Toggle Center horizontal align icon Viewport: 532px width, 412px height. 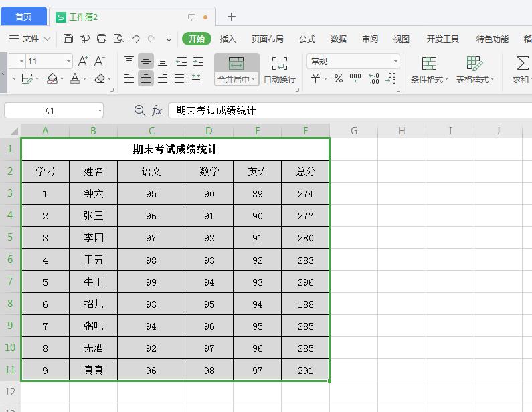click(146, 79)
